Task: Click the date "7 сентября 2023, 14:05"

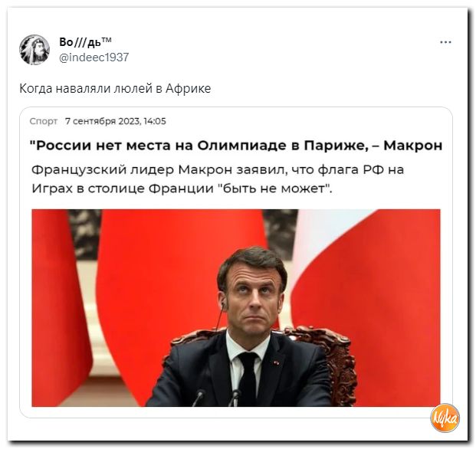Action: click(x=115, y=121)
